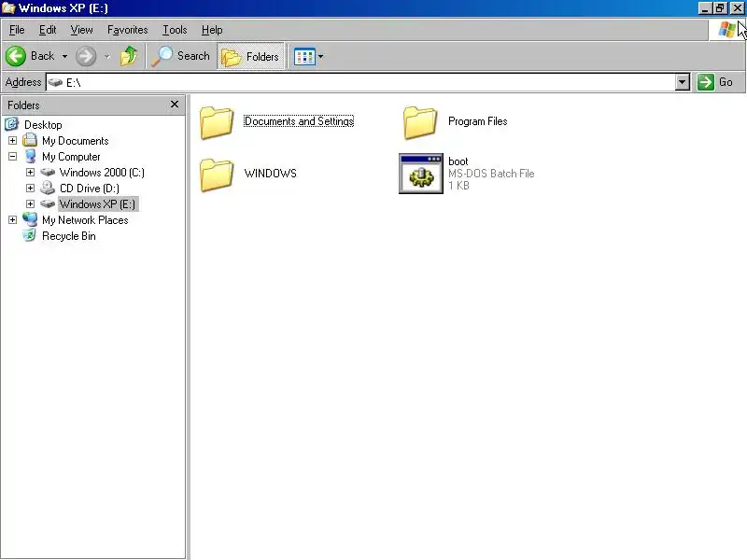
Task: Minimize the Windows XP (E:) window
Action: (x=705, y=8)
